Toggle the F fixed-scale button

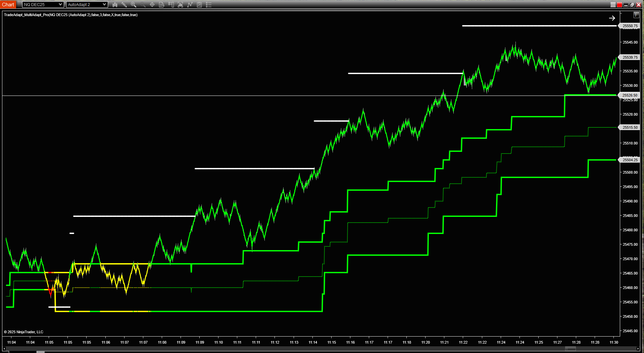click(x=636, y=15)
